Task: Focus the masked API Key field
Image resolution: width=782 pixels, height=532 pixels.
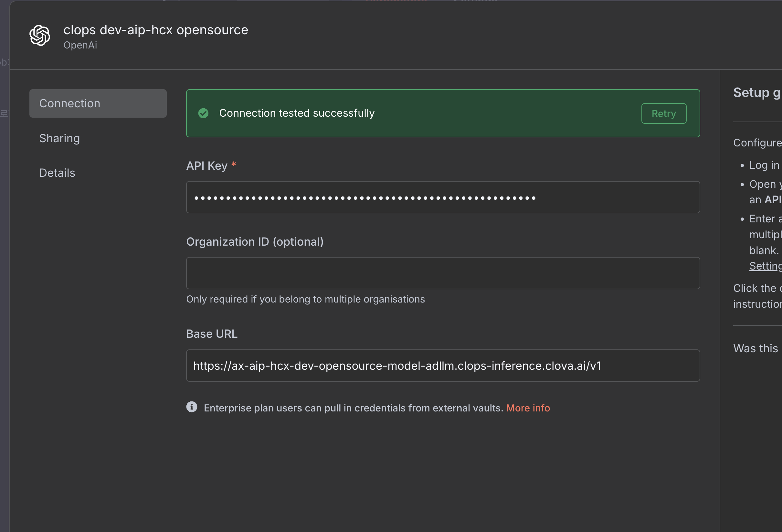Action: click(443, 197)
